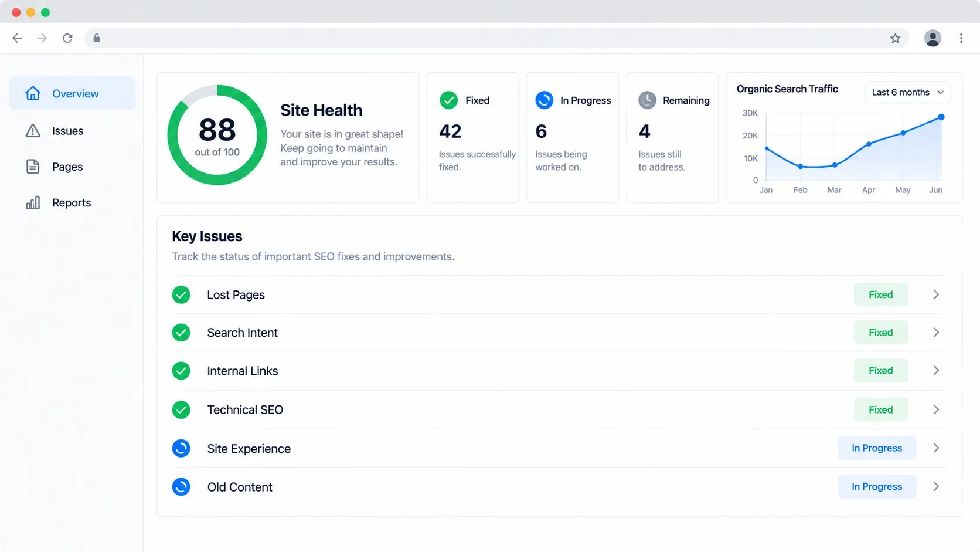Click the Jun data point on traffic chart
Image resolution: width=980 pixels, height=552 pixels.
(941, 117)
